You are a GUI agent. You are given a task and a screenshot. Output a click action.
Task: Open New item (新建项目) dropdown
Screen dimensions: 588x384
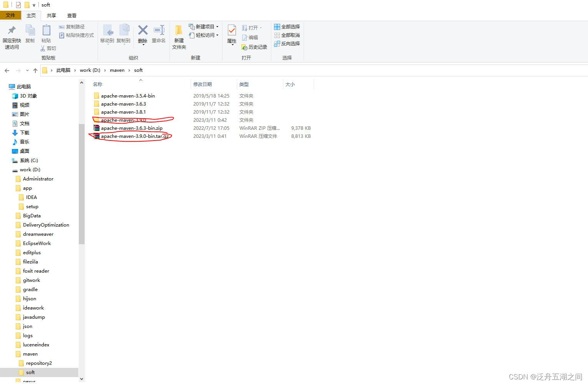click(203, 27)
